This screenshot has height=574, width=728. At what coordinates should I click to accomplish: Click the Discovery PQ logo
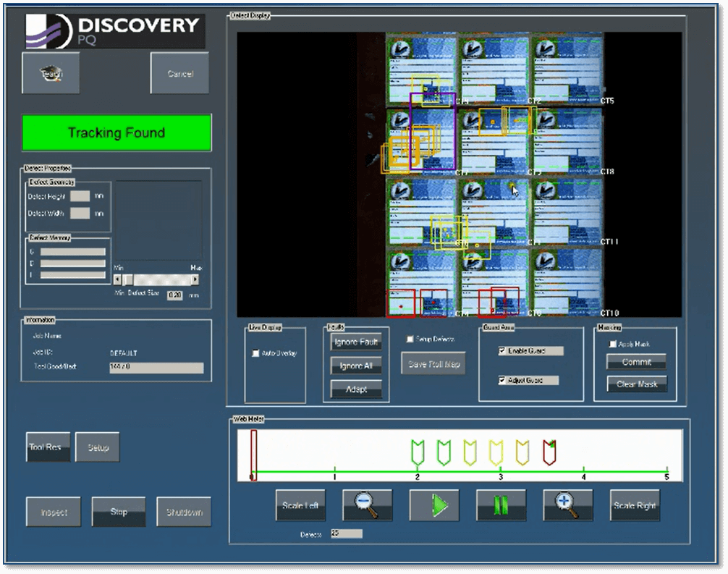click(114, 32)
